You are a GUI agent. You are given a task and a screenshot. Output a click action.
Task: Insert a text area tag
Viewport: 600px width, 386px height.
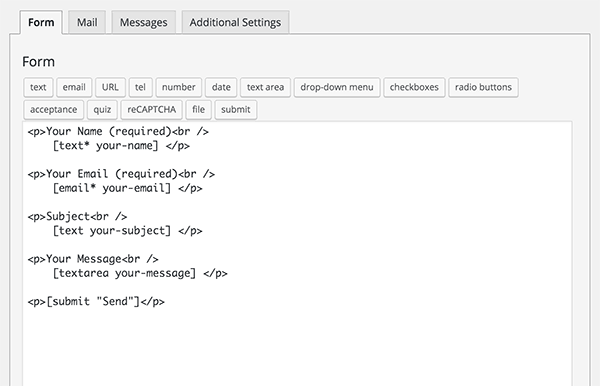tap(266, 87)
